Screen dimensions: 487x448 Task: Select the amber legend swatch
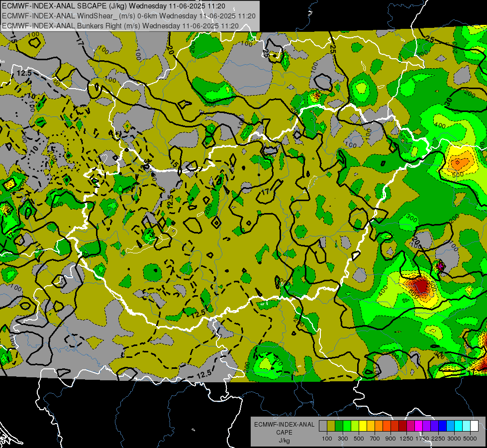[371, 426]
